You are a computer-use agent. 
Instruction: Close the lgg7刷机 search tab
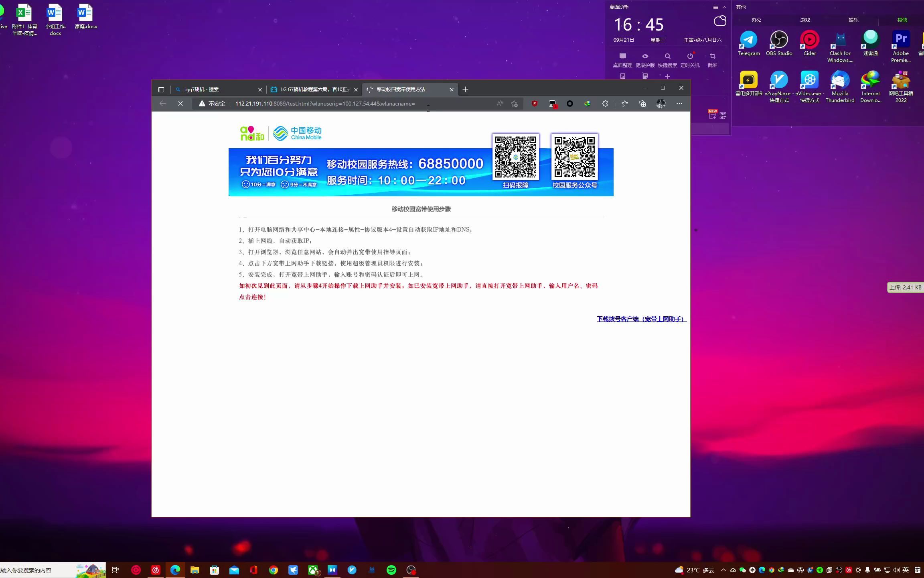(260, 90)
